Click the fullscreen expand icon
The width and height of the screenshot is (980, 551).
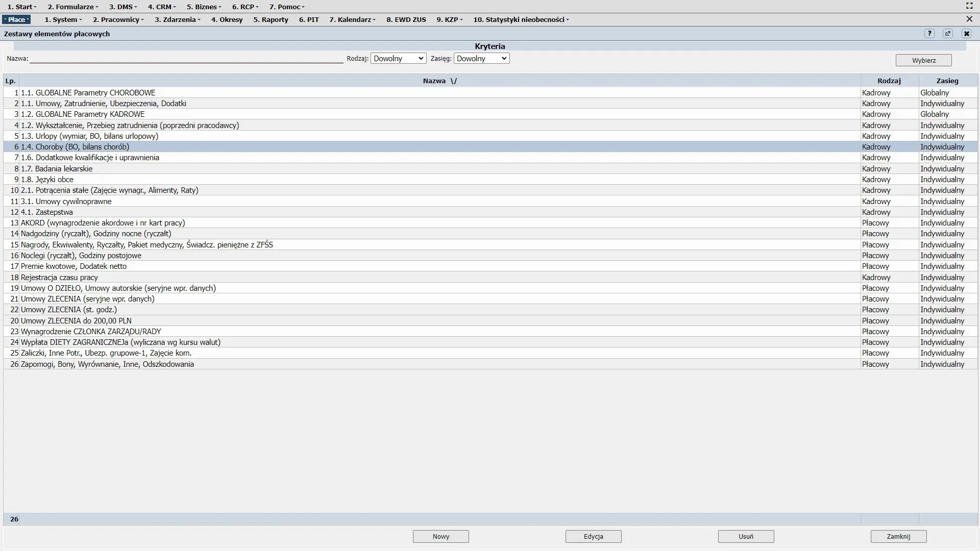[x=969, y=6]
